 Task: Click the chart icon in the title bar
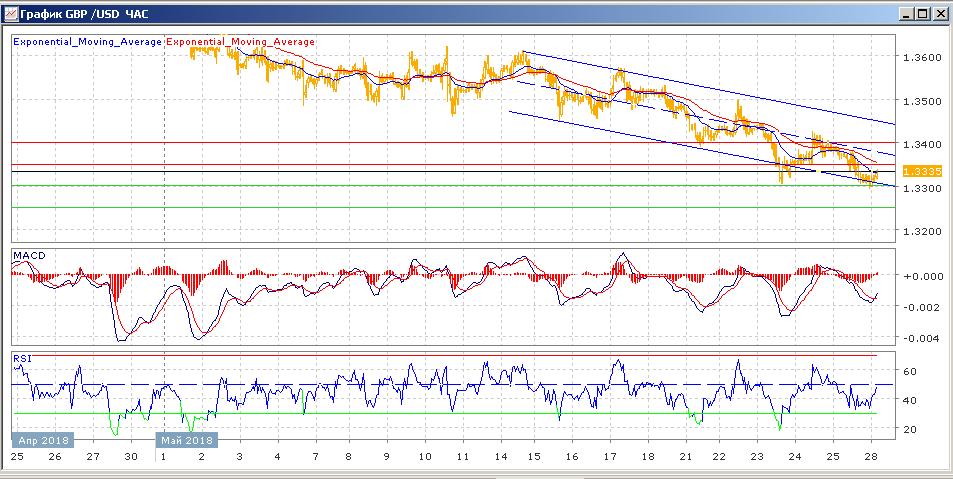pyautogui.click(x=10, y=13)
